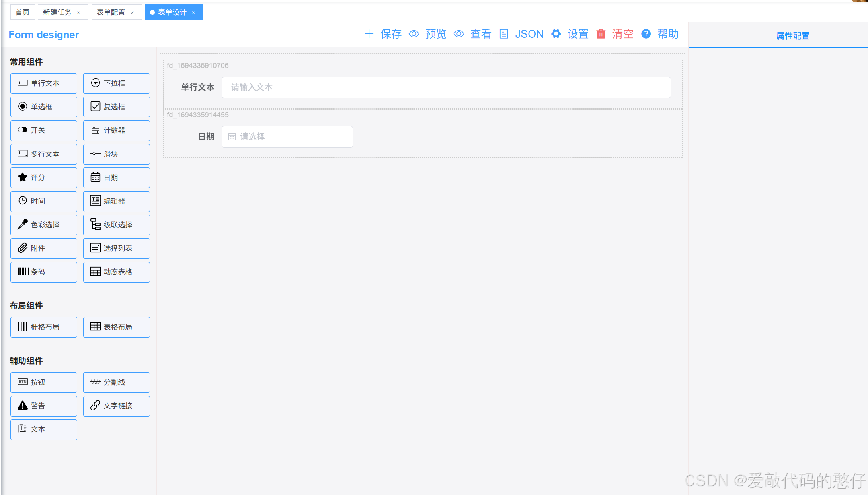Select the Radio (单选框) component
Screen dimensions: 868x495
coord(44,107)
